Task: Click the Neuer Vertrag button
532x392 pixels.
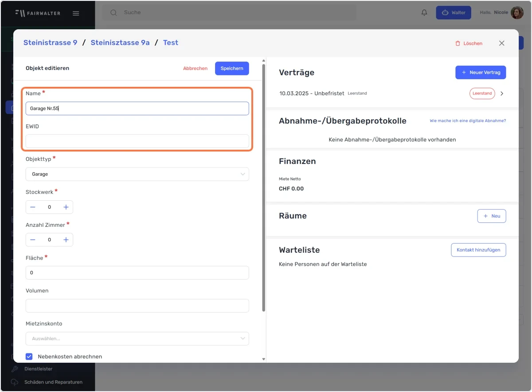Action: pos(481,72)
